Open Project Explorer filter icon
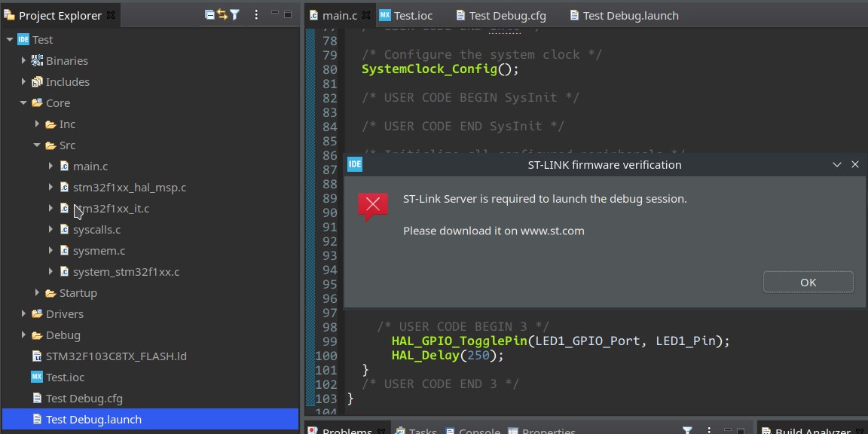The image size is (868, 434). (235, 15)
